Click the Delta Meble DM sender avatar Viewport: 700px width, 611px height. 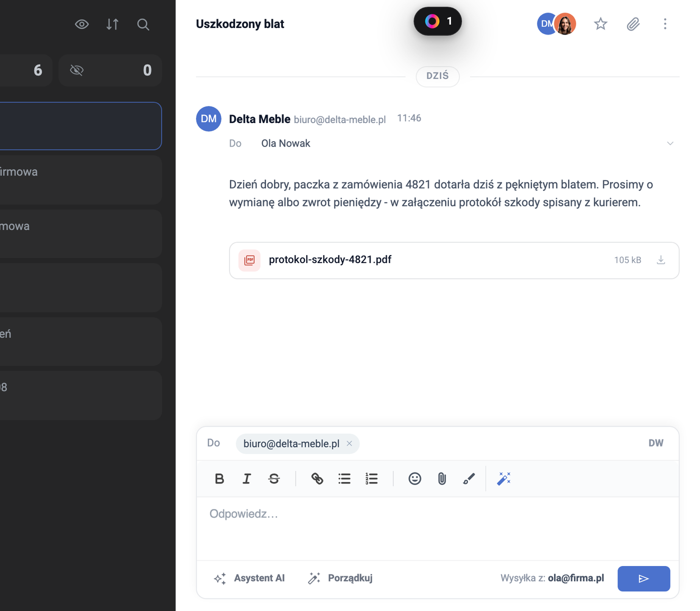click(208, 118)
